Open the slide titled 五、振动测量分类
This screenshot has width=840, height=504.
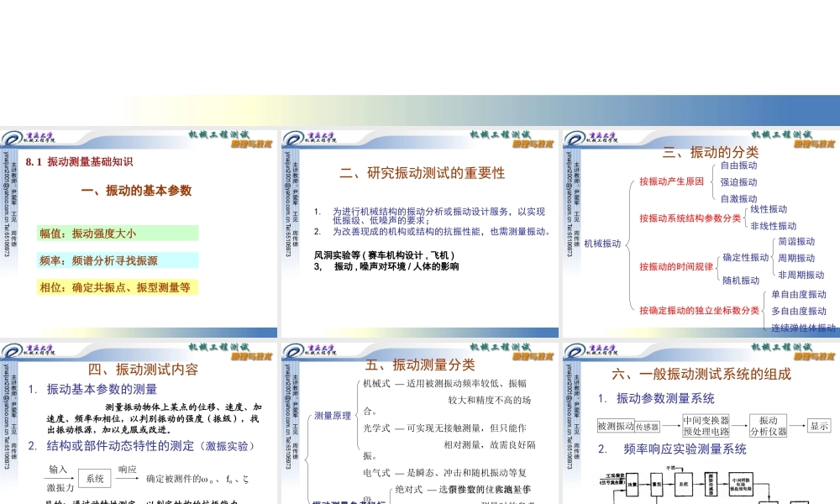tap(420, 423)
